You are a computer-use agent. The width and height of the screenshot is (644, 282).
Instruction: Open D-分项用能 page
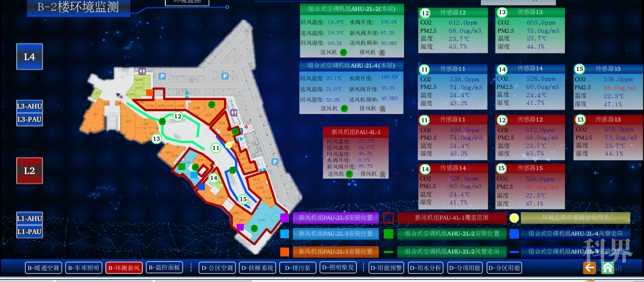[x=465, y=268]
